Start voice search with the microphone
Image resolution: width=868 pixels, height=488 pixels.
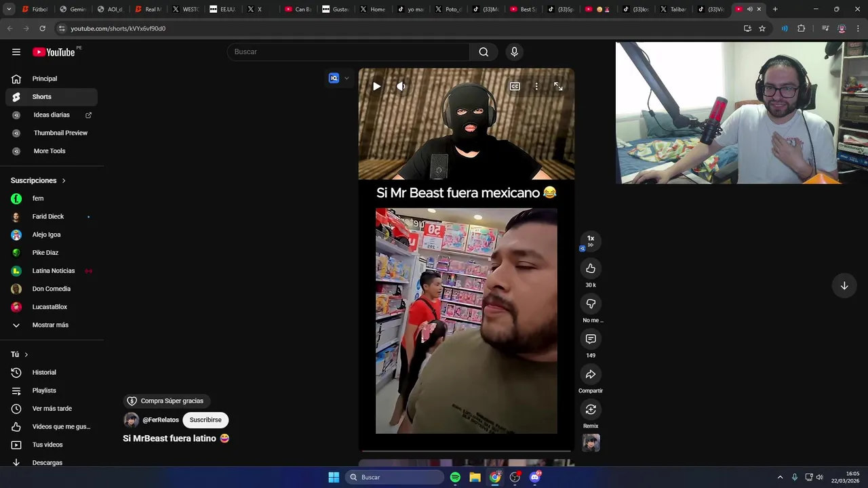[514, 52]
